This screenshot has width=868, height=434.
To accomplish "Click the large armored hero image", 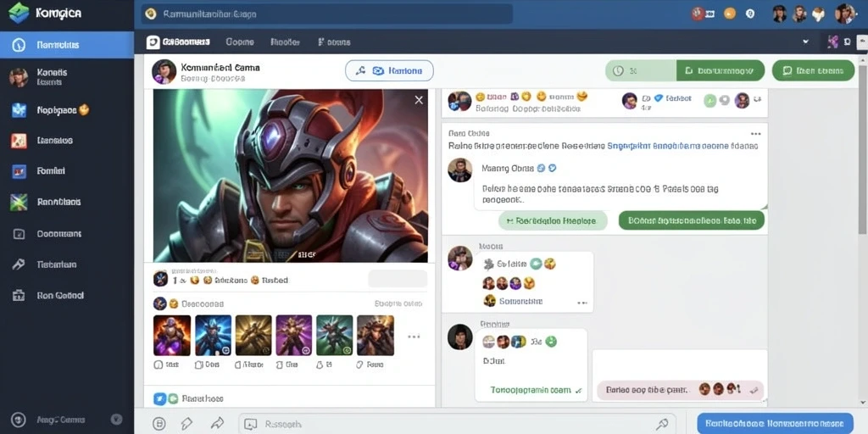I will coord(291,175).
